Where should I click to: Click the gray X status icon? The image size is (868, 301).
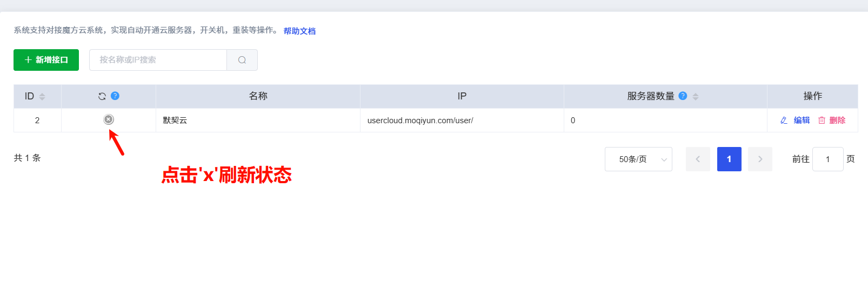coord(109,119)
